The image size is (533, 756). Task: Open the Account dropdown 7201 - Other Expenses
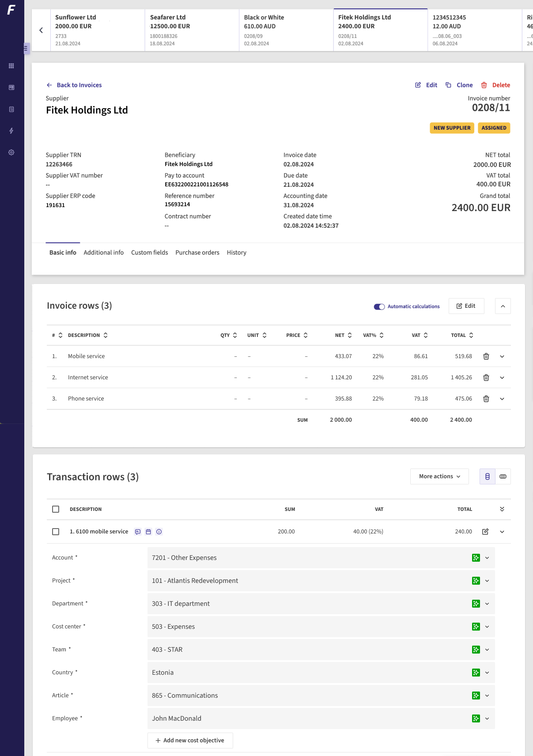pos(321,558)
